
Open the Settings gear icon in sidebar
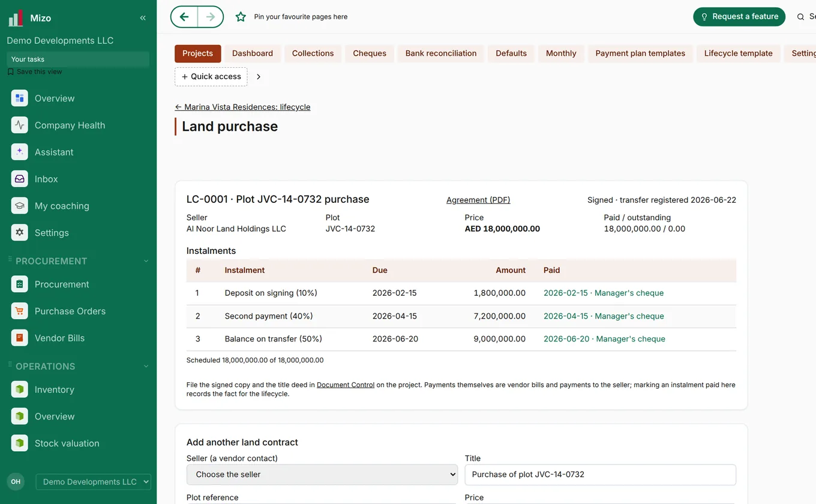[x=19, y=233]
